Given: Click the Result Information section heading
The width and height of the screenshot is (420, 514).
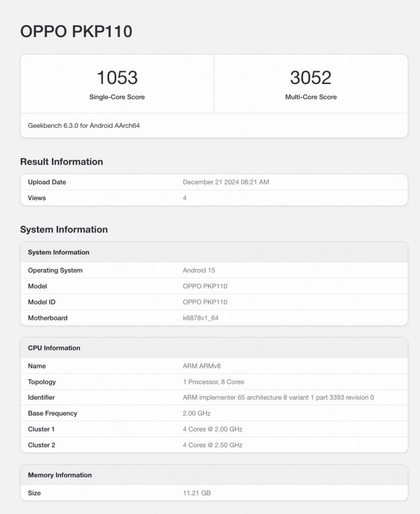Looking at the screenshot, I should (x=62, y=162).
